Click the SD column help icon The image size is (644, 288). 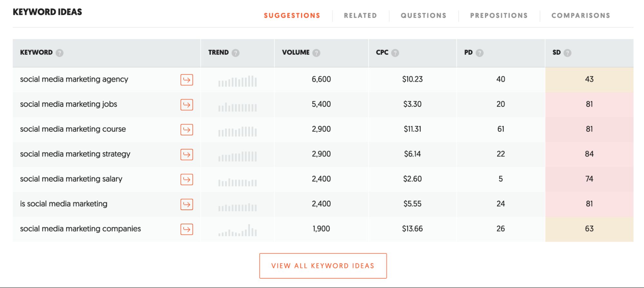pyautogui.click(x=568, y=52)
